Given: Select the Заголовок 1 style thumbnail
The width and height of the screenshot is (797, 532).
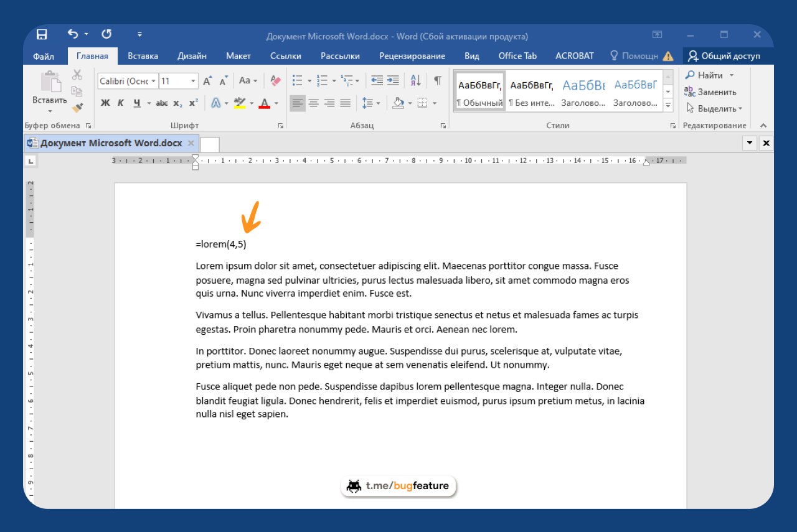Looking at the screenshot, I should pos(583,91).
